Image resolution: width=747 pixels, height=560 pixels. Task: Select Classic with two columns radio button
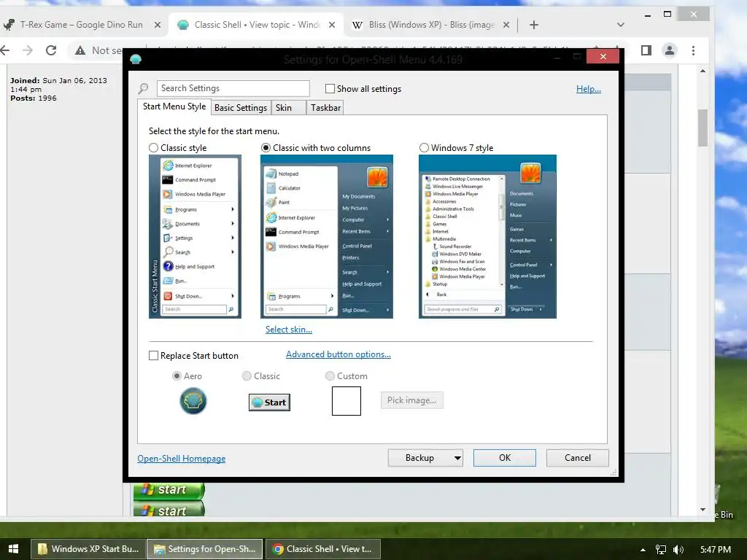pos(266,147)
